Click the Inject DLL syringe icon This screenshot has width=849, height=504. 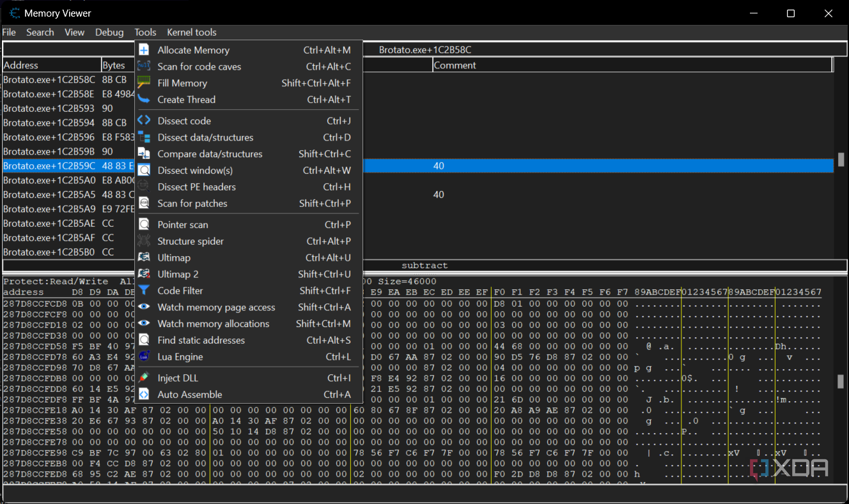pyautogui.click(x=144, y=378)
